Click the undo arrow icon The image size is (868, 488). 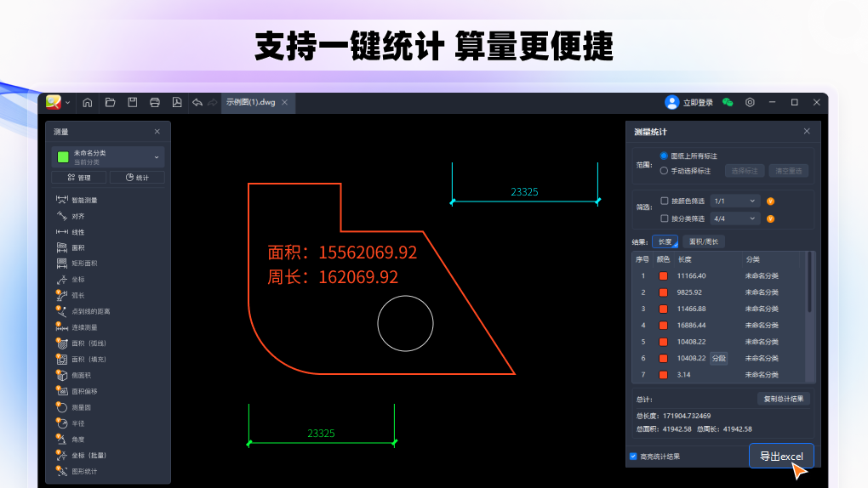(x=197, y=103)
